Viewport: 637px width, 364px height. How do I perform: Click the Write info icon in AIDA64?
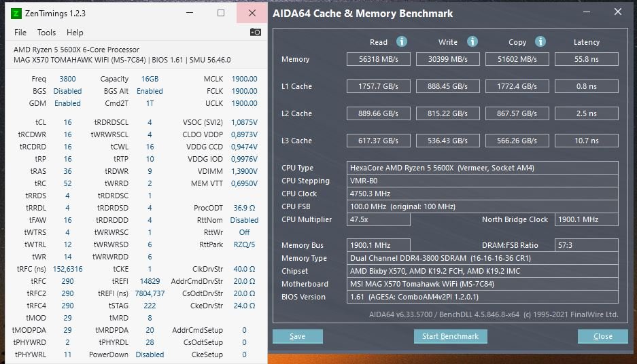pos(472,41)
